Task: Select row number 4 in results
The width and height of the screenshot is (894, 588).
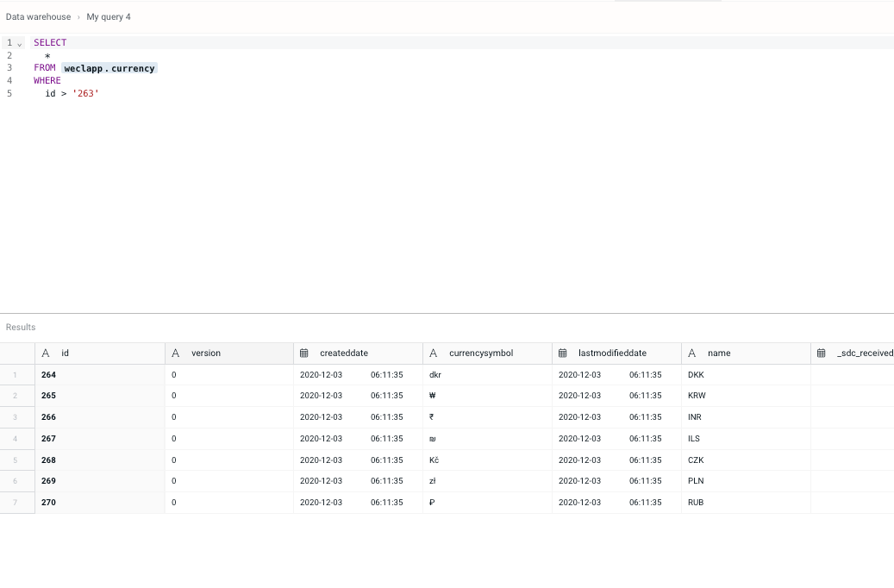Action: (x=17, y=439)
